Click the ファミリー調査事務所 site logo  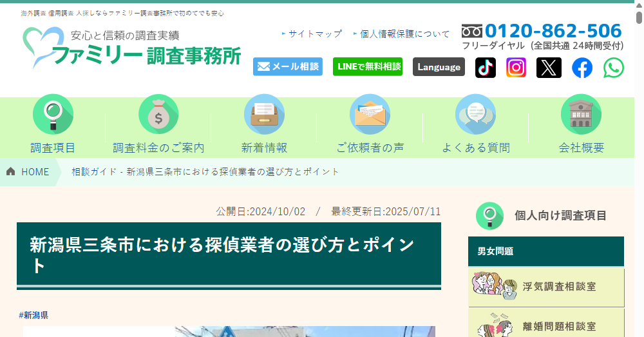[132, 48]
